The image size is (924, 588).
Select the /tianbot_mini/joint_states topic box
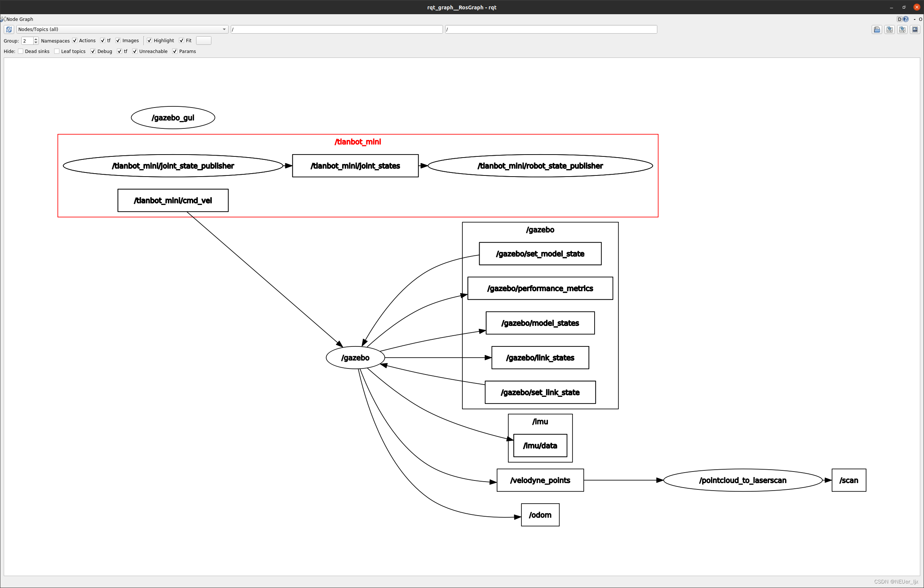(x=355, y=166)
